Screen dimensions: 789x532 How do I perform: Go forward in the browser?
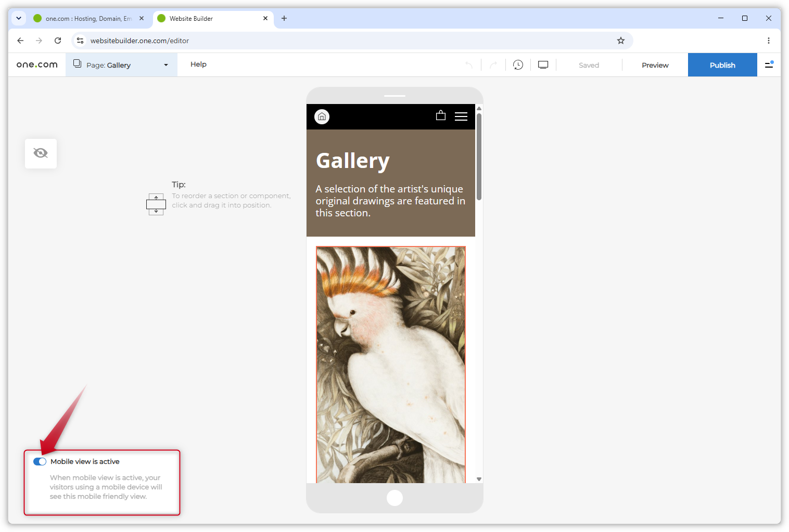(39, 41)
